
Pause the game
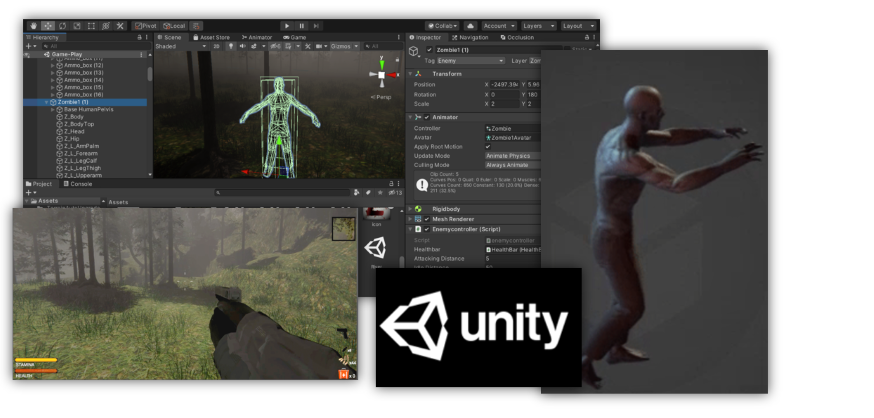[x=302, y=26]
